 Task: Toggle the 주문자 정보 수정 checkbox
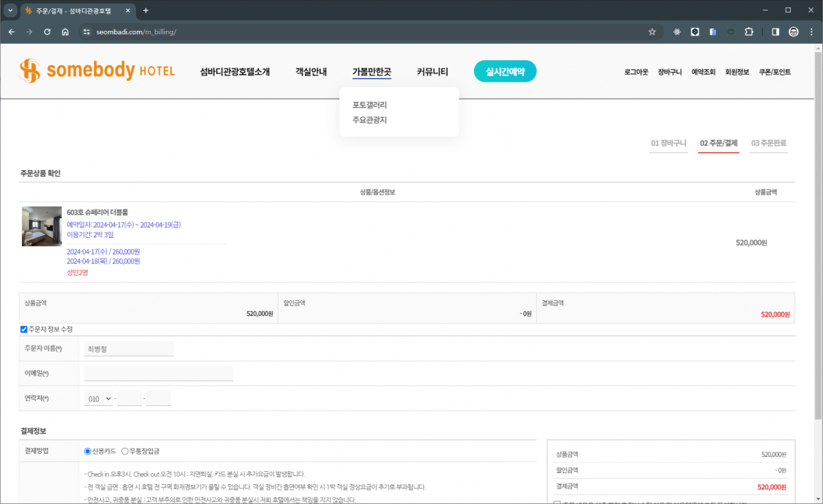24,329
